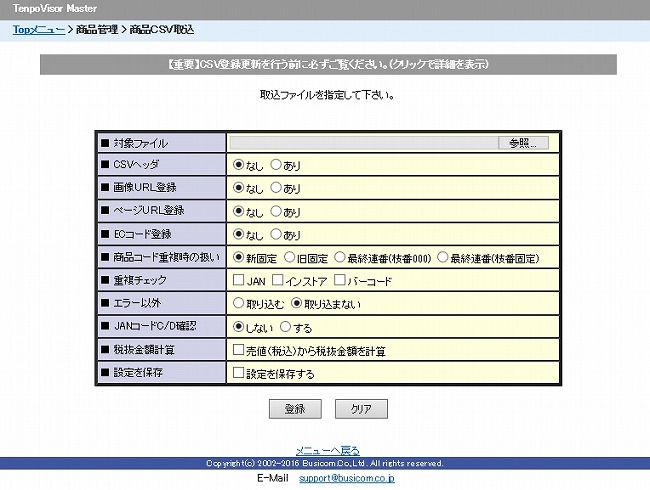Image resolution: width=650 pixels, height=490 pixels.
Task: Click the TenpoVisor Master title text
Action: point(55,8)
